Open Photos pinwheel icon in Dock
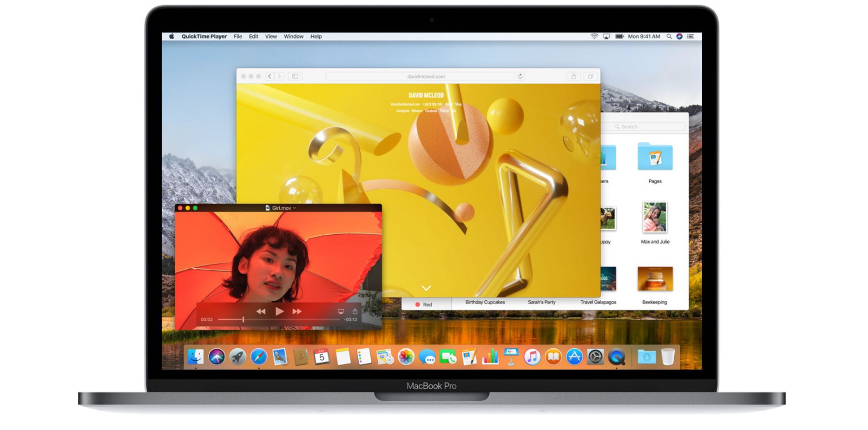The height and width of the screenshot is (430, 868). (x=406, y=357)
